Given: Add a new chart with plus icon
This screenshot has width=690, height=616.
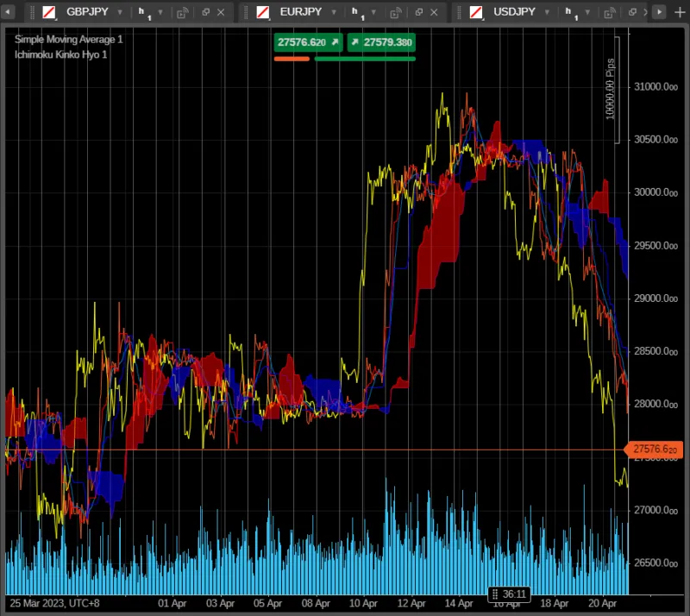Looking at the screenshot, I should tap(679, 12).
